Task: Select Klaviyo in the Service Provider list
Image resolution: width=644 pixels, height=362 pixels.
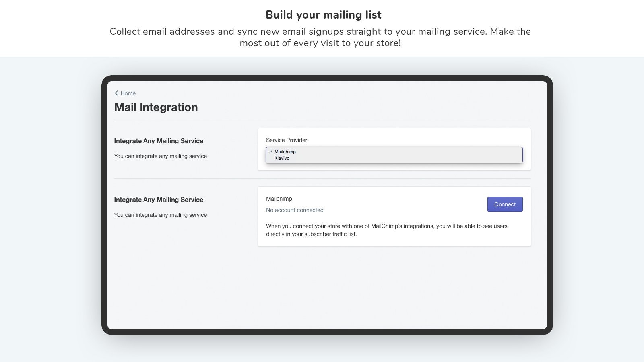Action: pyautogui.click(x=282, y=158)
